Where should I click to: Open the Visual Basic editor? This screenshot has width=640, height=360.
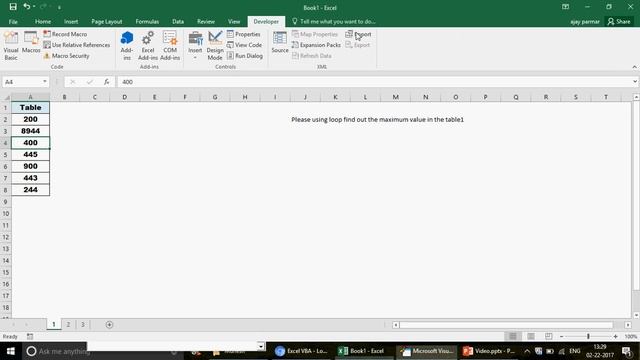[x=11, y=46]
